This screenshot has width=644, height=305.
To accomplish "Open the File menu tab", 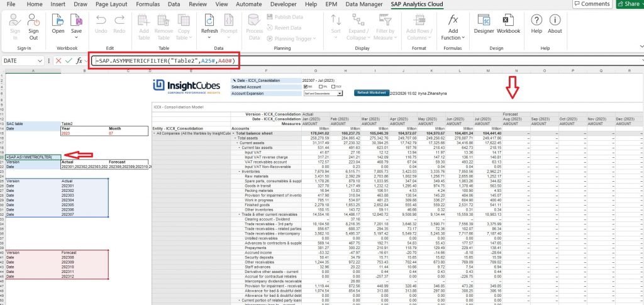I will (x=11, y=4).
